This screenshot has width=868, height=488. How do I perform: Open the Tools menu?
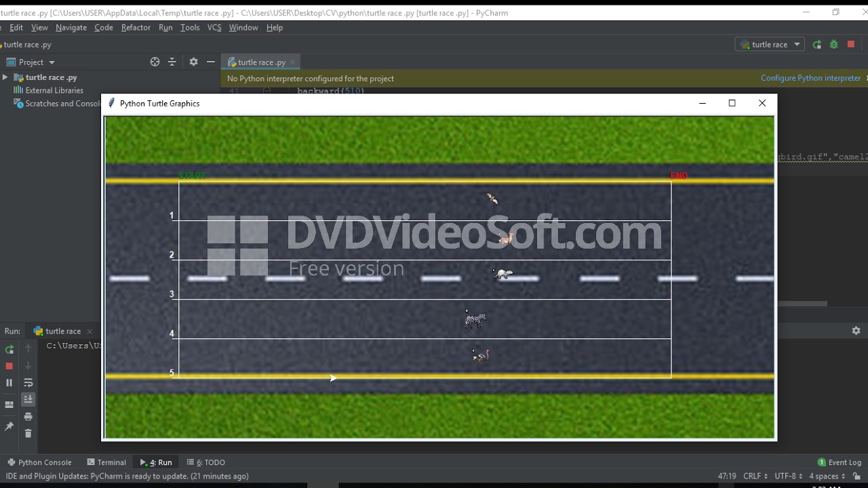point(190,28)
